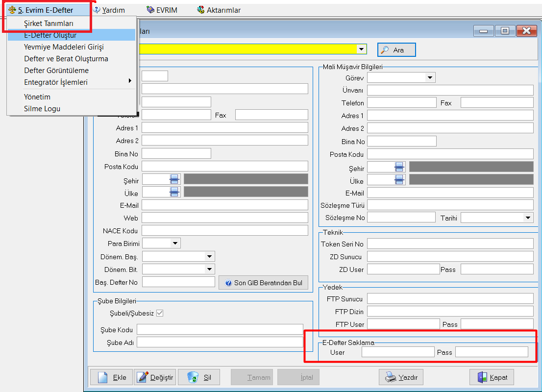
Task: Focus Mali Müşavir Ünvanı field
Action: pos(450,90)
